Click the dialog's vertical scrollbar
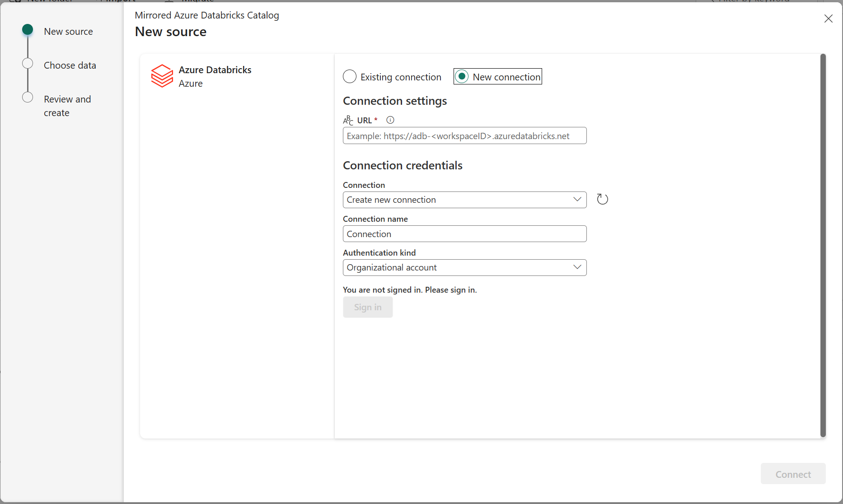Viewport: 843px width, 504px height. [x=823, y=246]
